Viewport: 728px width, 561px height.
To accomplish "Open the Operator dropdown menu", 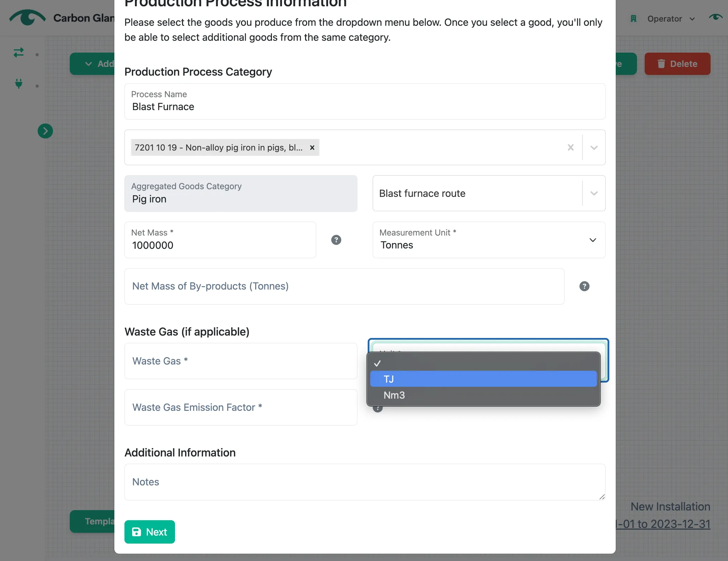I will tap(671, 19).
